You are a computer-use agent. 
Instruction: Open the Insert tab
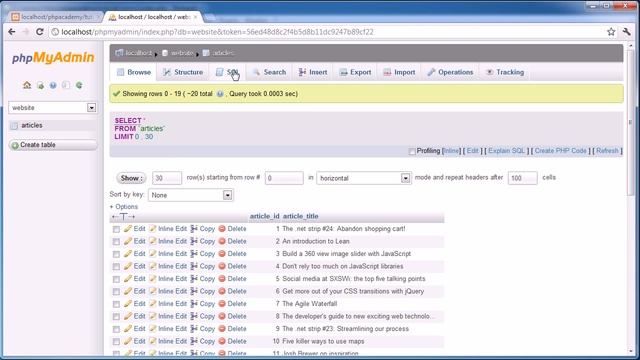313,72
